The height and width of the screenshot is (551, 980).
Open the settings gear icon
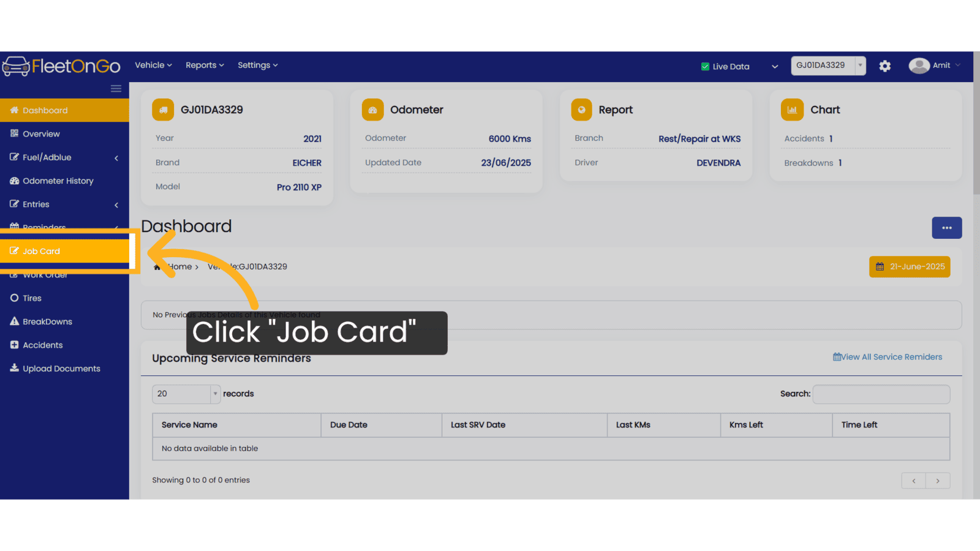coord(884,66)
